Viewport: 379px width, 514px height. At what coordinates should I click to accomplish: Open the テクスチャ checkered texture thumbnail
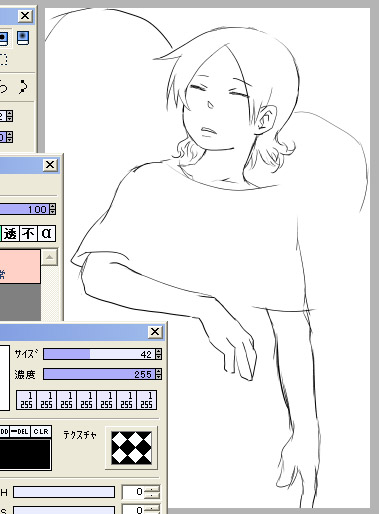click(x=131, y=448)
